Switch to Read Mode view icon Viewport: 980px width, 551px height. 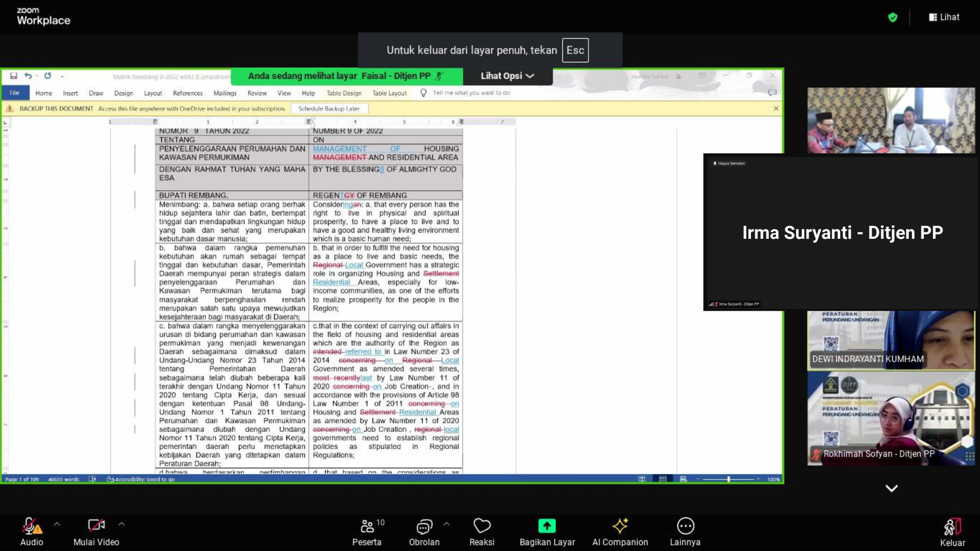point(642,479)
